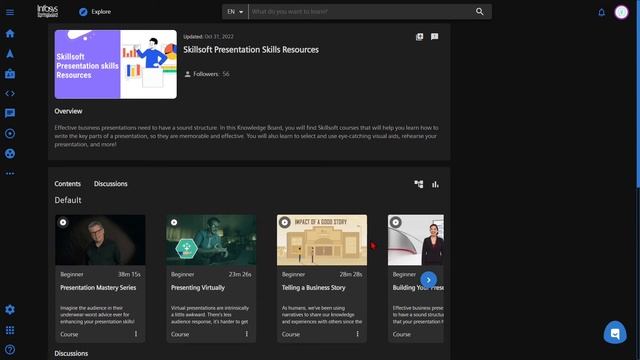Switch to the Contents tab
The width and height of the screenshot is (640, 360).
point(67,184)
